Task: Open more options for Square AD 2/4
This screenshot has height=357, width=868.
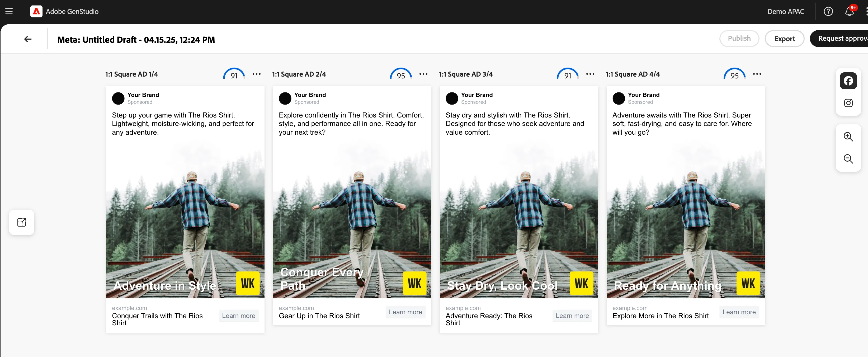Action: [423, 74]
